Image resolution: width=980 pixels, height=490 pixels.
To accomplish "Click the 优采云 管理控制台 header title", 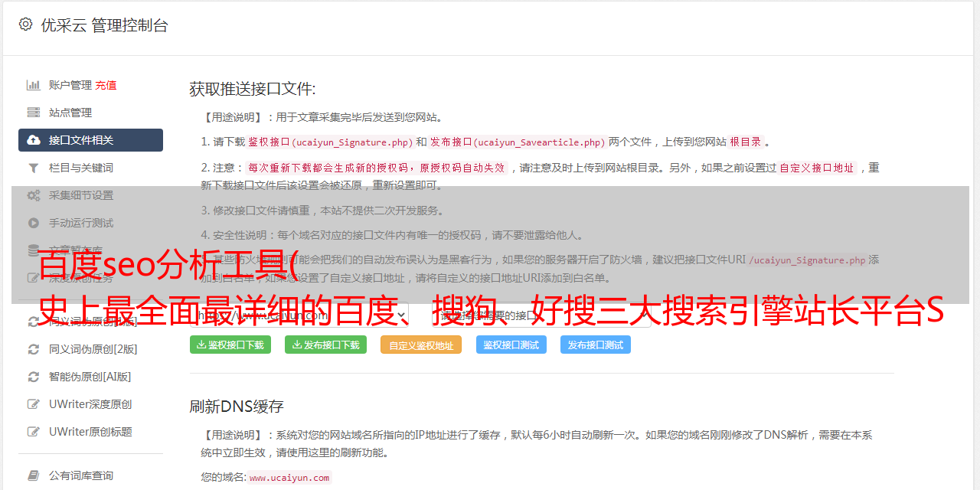I will coord(104,25).
